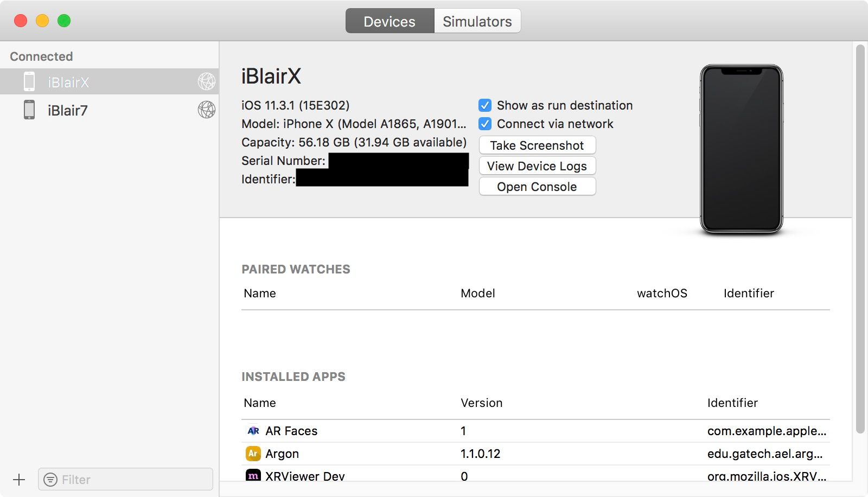Switch to the Simulators tab
868x497 pixels.
click(477, 21)
